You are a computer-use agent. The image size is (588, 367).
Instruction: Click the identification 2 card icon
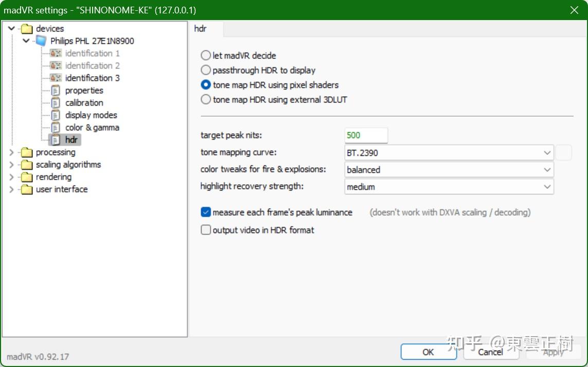(x=56, y=66)
